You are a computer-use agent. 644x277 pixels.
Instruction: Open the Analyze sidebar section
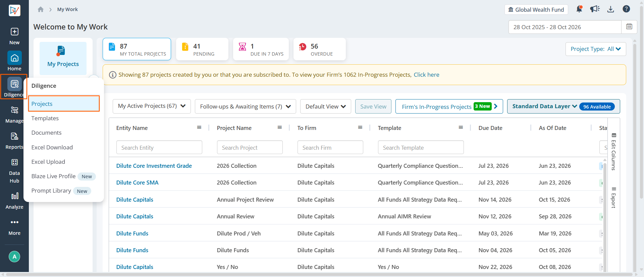tap(14, 200)
